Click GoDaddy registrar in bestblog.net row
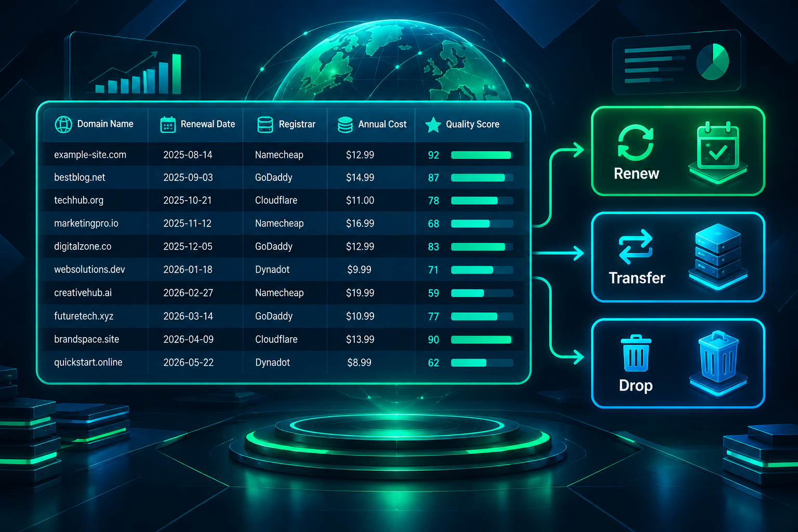The width and height of the screenshot is (798, 532). click(x=274, y=178)
